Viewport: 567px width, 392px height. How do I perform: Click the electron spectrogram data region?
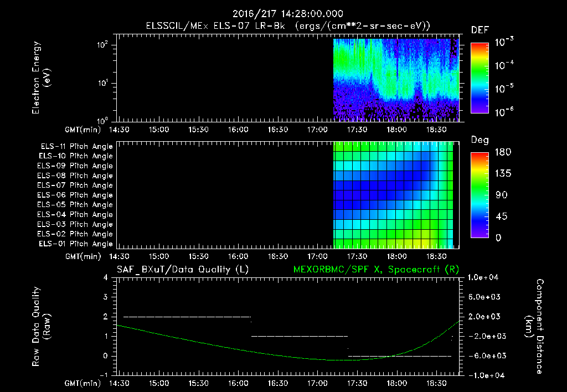coord(396,80)
